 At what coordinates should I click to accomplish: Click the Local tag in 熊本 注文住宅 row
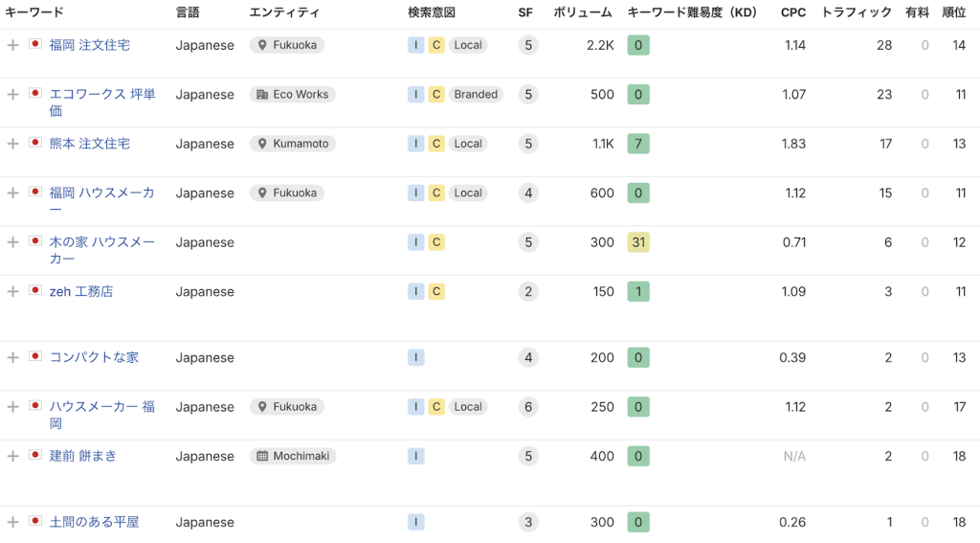[468, 144]
